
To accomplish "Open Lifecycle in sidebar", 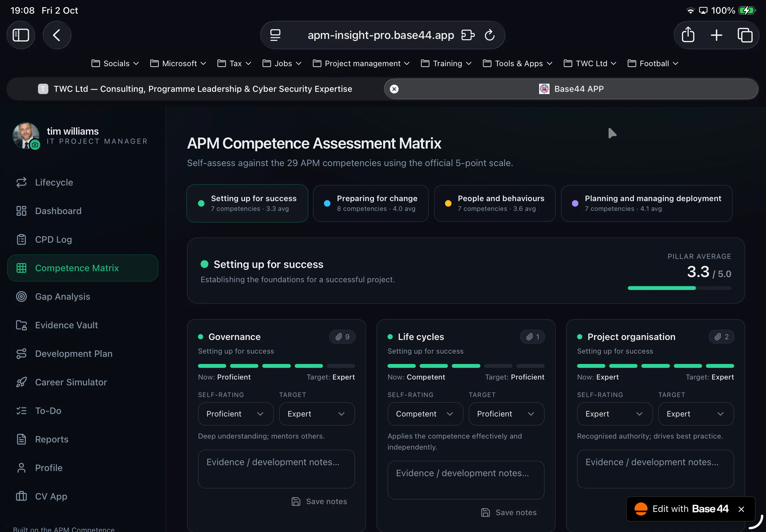I will [83, 182].
